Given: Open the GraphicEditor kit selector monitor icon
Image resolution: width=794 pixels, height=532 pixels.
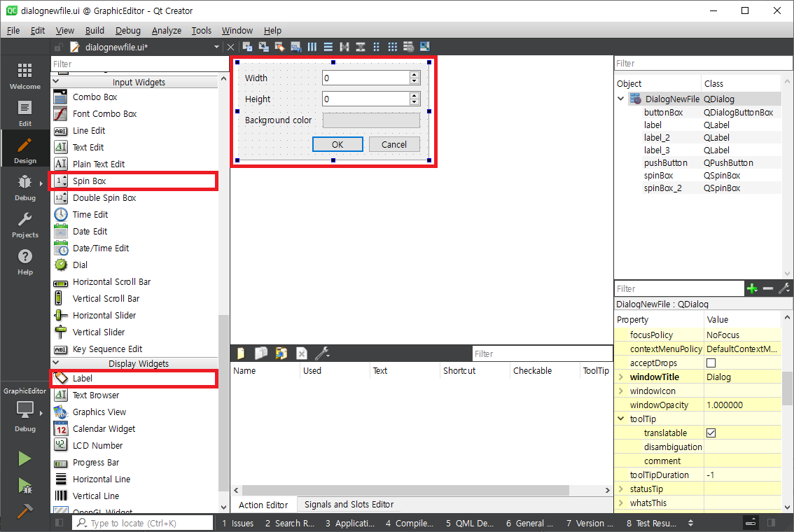Looking at the screenshot, I should click(x=25, y=410).
